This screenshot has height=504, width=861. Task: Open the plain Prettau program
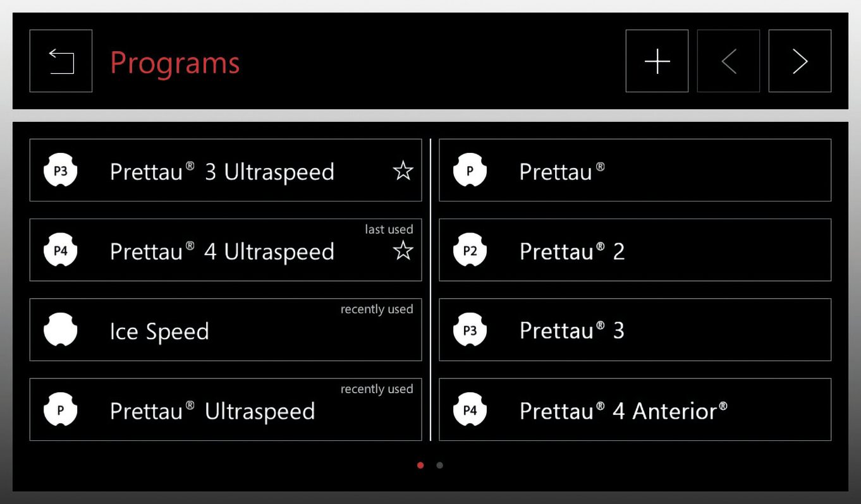pos(561,171)
